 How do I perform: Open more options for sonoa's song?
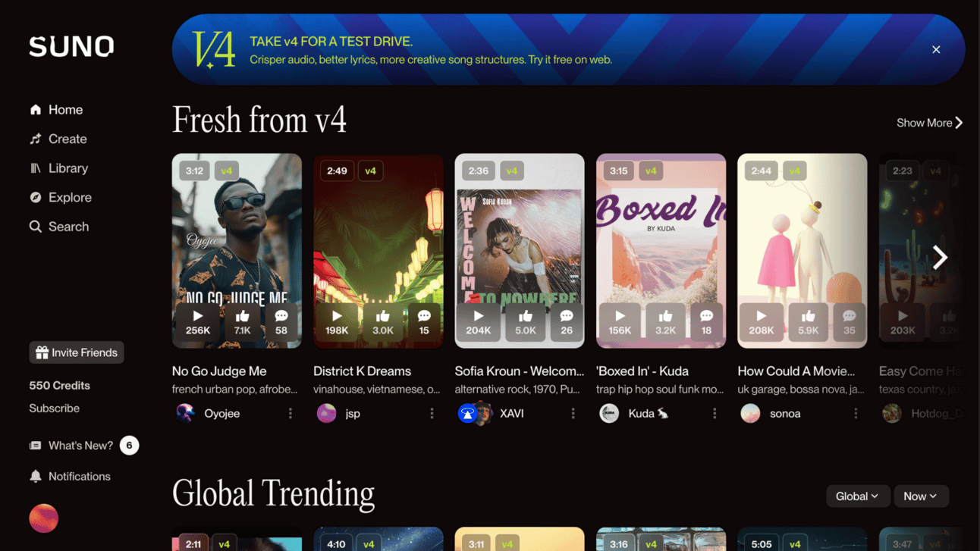[x=856, y=413]
